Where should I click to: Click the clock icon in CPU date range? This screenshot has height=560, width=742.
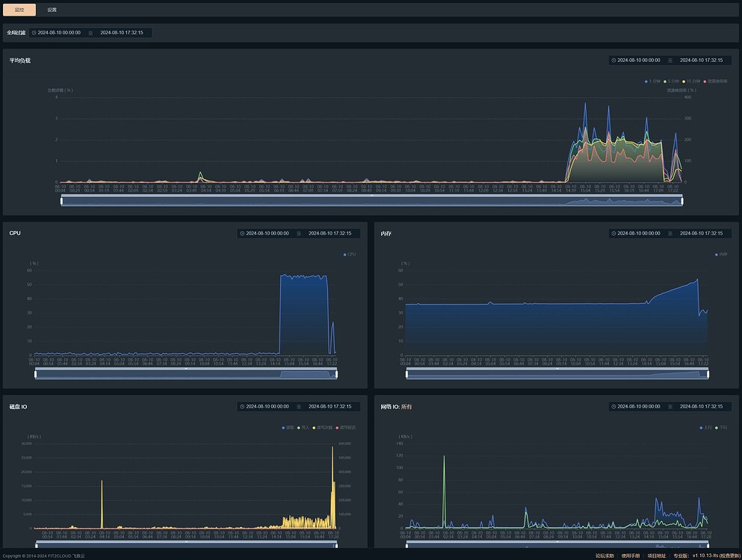[242, 233]
